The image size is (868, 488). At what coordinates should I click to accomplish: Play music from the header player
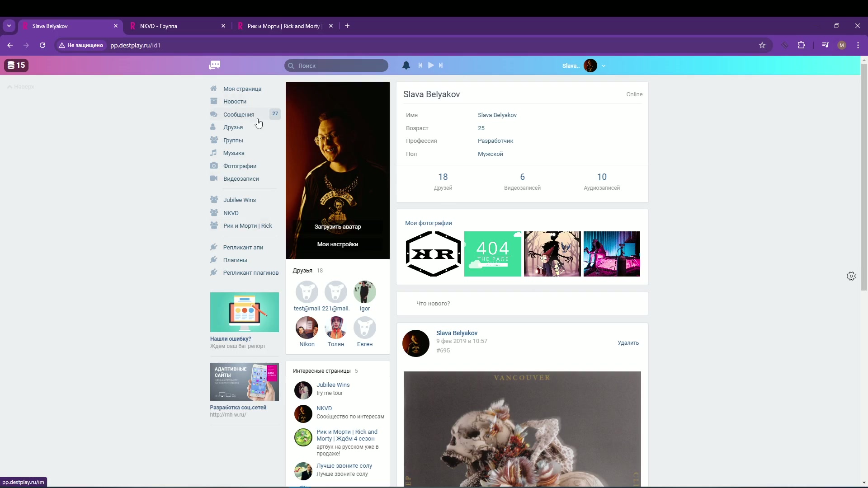[431, 66]
